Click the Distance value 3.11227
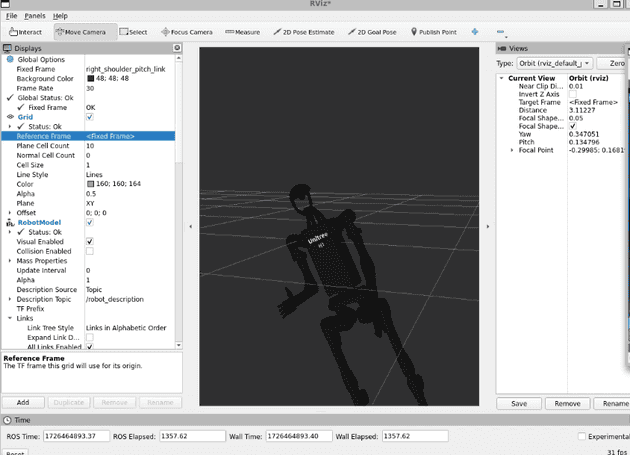The height and width of the screenshot is (455, 630). tap(582, 110)
